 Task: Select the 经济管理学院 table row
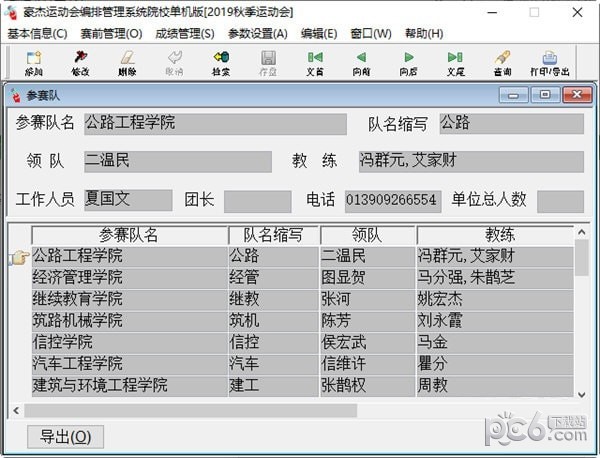click(x=302, y=278)
